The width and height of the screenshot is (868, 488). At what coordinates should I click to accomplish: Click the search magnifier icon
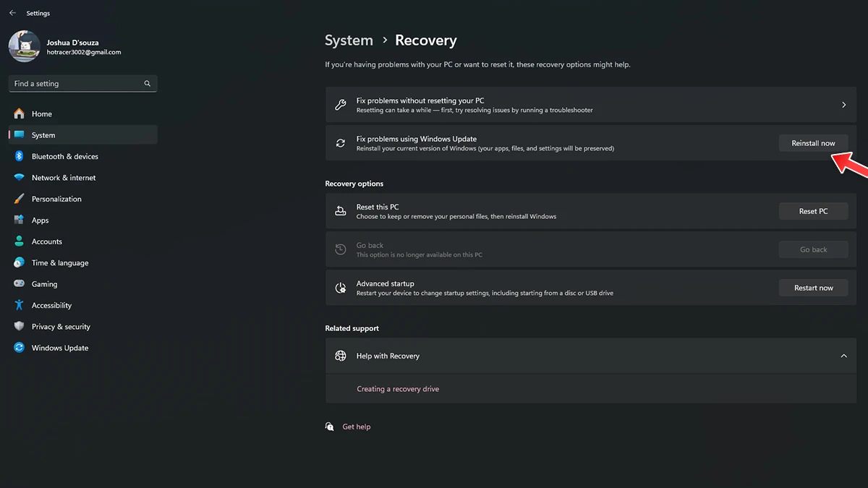[147, 84]
